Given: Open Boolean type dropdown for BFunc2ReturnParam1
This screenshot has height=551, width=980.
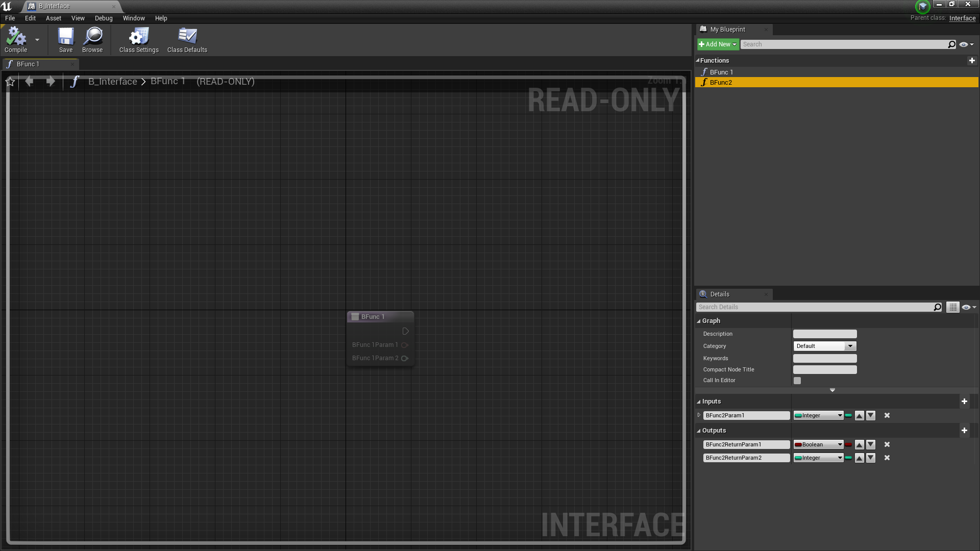Looking at the screenshot, I should tap(818, 445).
